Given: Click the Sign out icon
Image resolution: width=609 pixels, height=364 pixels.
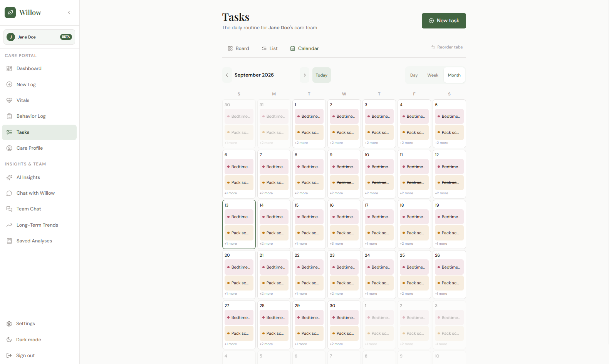Looking at the screenshot, I should [x=9, y=356].
